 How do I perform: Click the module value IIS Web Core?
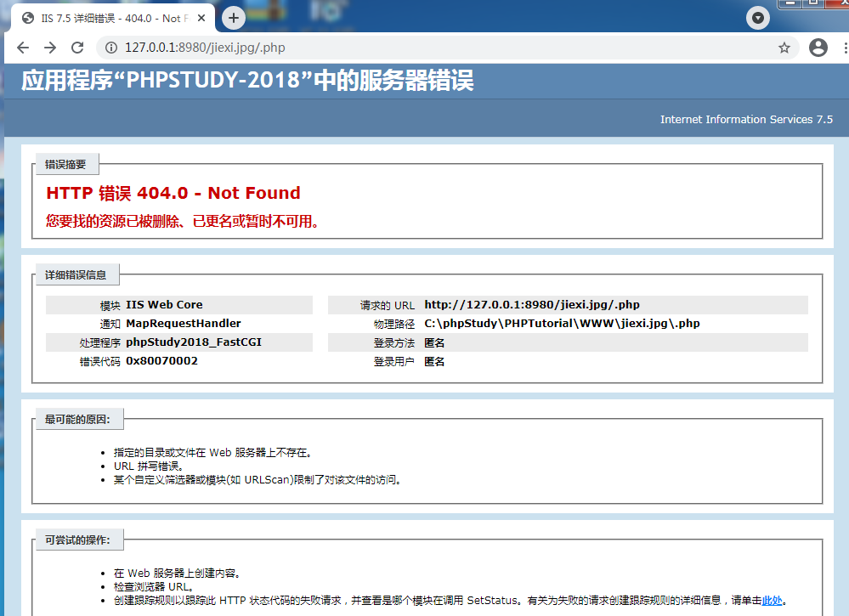click(164, 305)
